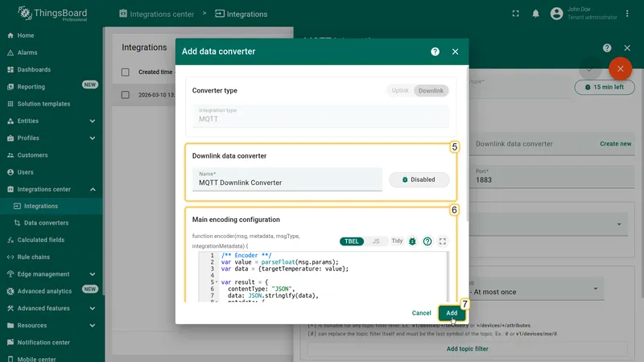Select Downlink converter type
This screenshot has height=362, width=644.
click(431, 91)
